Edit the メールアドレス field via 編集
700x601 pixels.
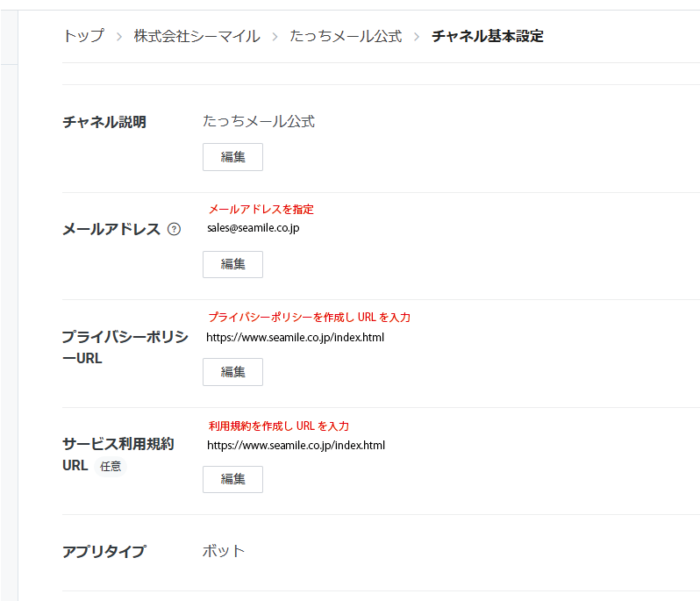[232, 264]
